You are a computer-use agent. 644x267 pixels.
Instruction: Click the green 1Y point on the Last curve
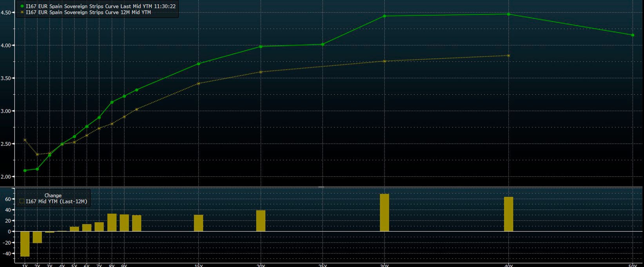pos(25,170)
